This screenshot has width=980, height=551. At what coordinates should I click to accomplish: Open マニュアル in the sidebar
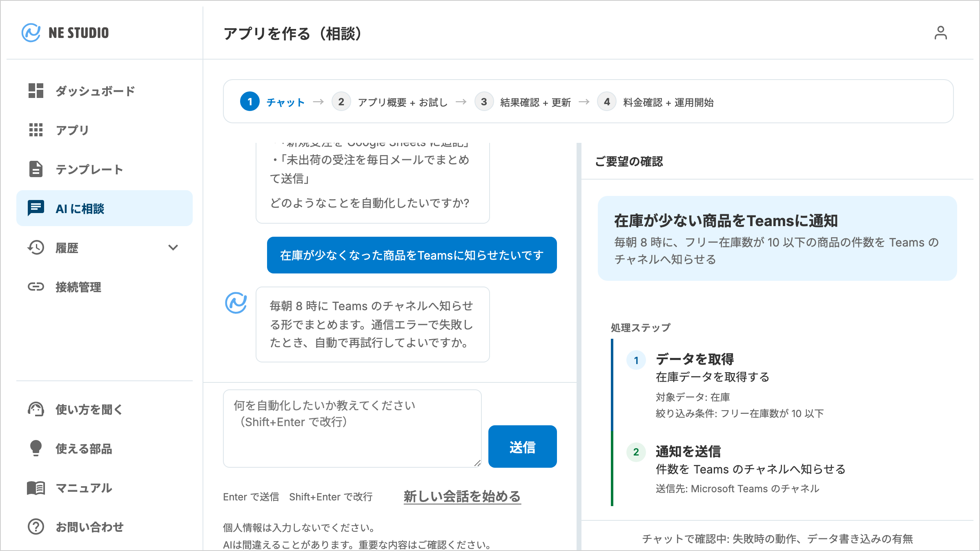[x=105, y=487]
